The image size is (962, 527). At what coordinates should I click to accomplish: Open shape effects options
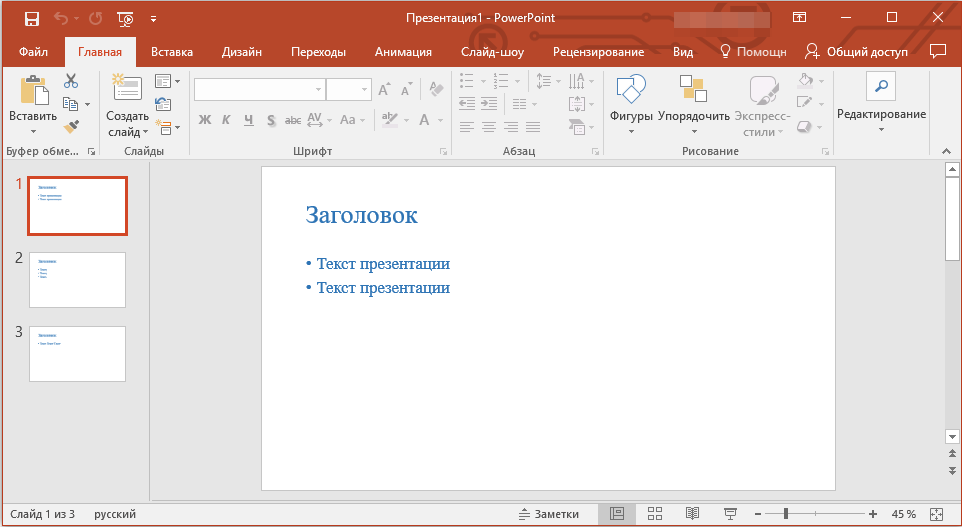810,127
